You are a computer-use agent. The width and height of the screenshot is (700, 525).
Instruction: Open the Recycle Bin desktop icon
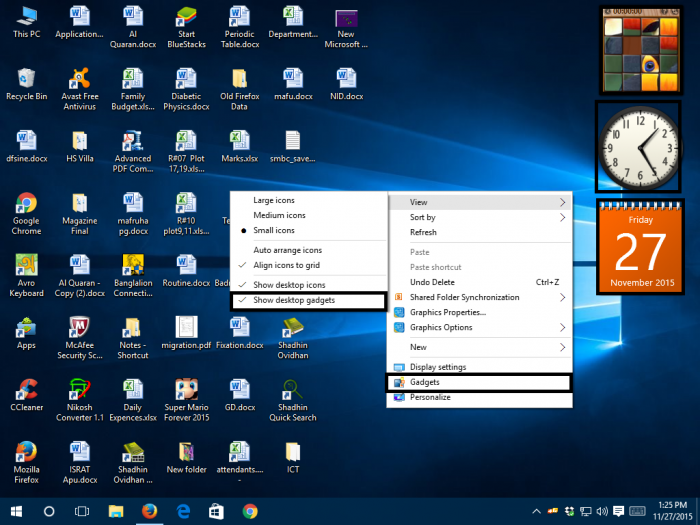(x=26, y=80)
